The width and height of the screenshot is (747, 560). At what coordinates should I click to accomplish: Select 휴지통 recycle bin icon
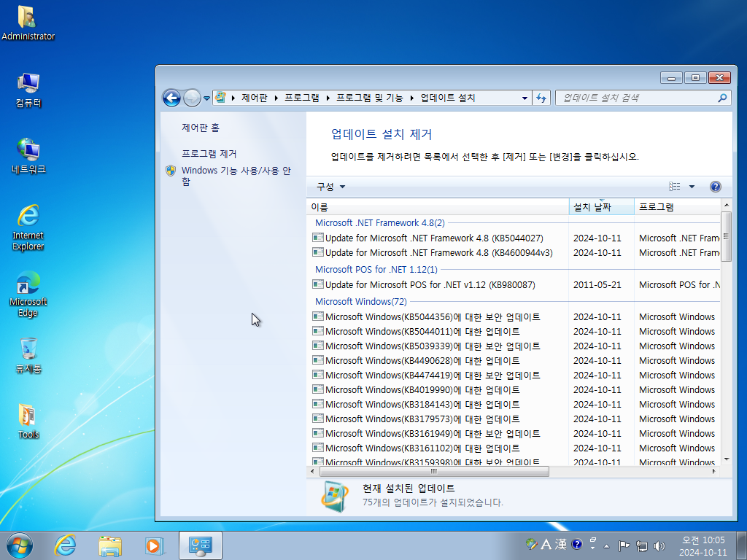[28, 355]
